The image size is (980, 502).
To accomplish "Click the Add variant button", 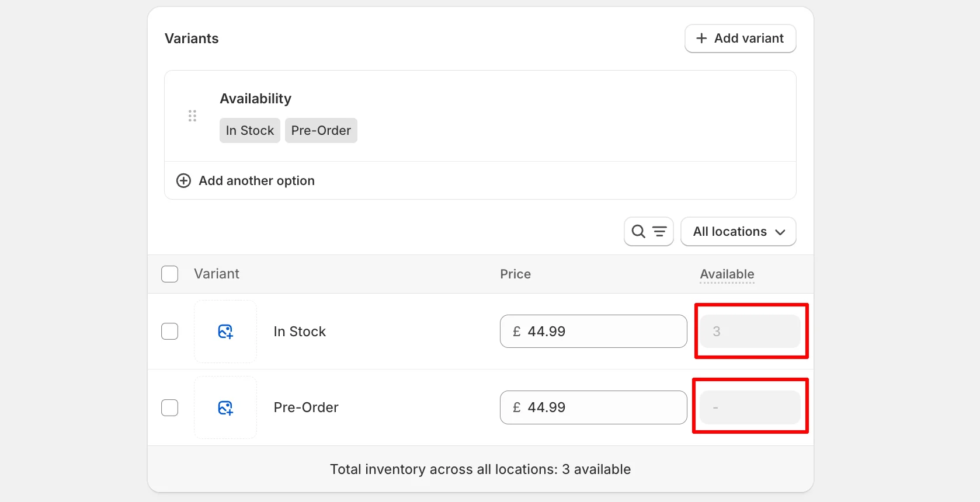I will [x=740, y=39].
